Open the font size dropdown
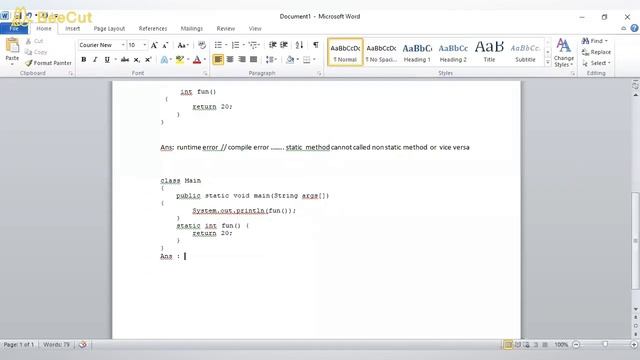Image resolution: width=640 pixels, height=360 pixels. point(144,45)
